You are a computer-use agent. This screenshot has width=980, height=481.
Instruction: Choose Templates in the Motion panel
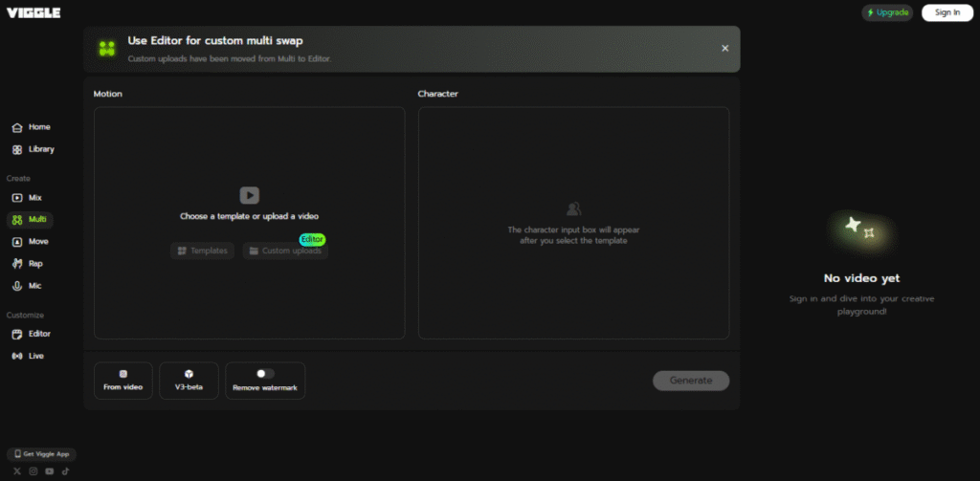(202, 251)
